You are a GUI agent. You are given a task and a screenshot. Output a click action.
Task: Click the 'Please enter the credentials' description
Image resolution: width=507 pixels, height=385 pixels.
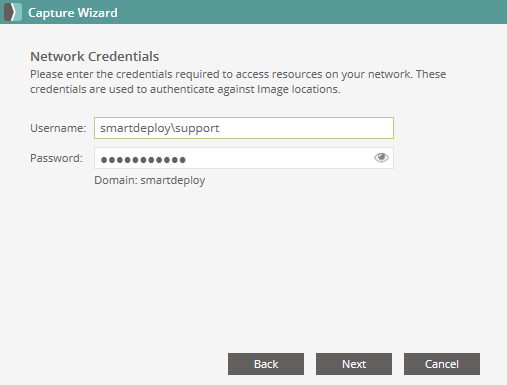click(x=238, y=82)
